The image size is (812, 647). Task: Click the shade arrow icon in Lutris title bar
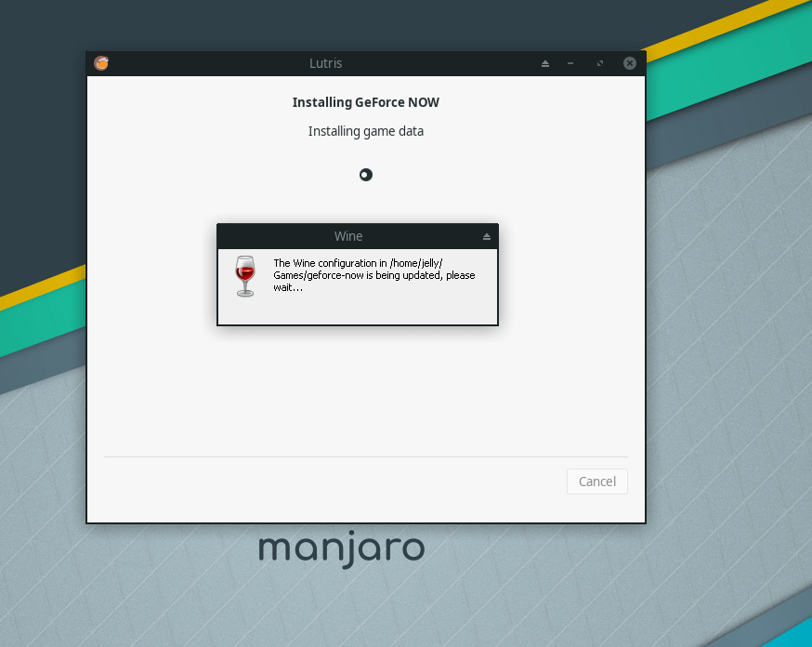point(545,63)
